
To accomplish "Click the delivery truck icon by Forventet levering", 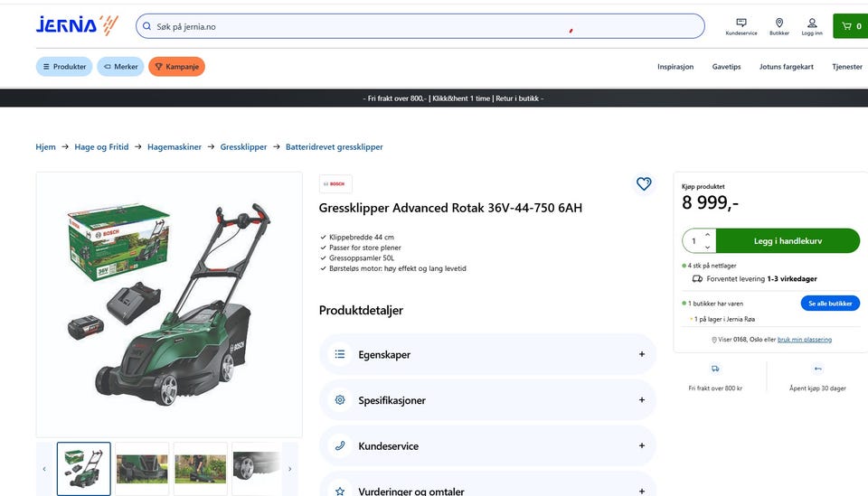I will pyautogui.click(x=697, y=278).
